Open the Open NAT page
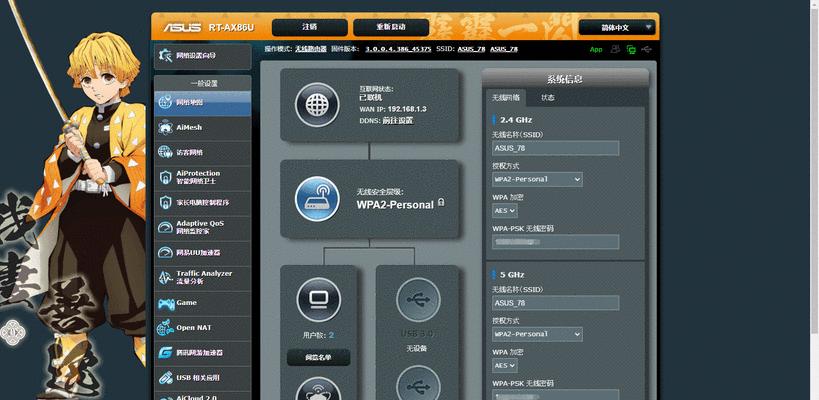This screenshot has width=819, height=400. 202,328
